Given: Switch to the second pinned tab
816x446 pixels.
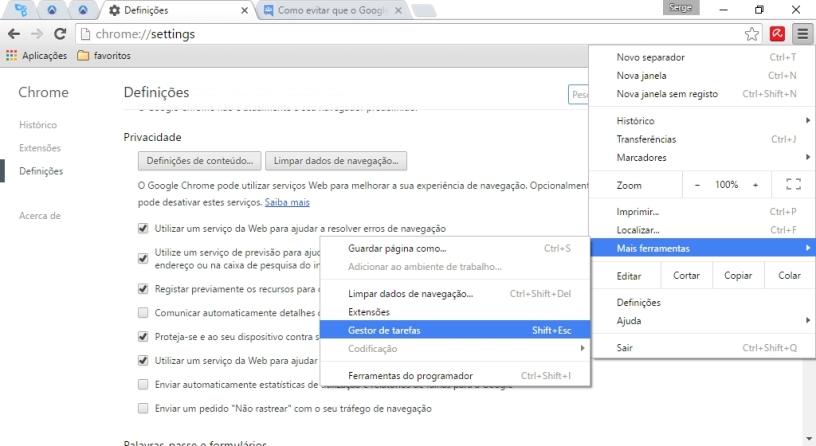Looking at the screenshot, I should click(x=52, y=10).
